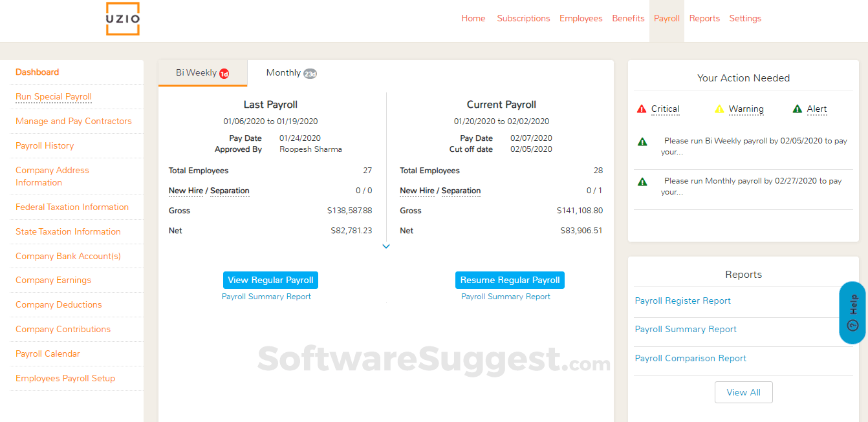Expand payroll details with the blue chevron
The height and width of the screenshot is (422, 868).
coord(386,246)
